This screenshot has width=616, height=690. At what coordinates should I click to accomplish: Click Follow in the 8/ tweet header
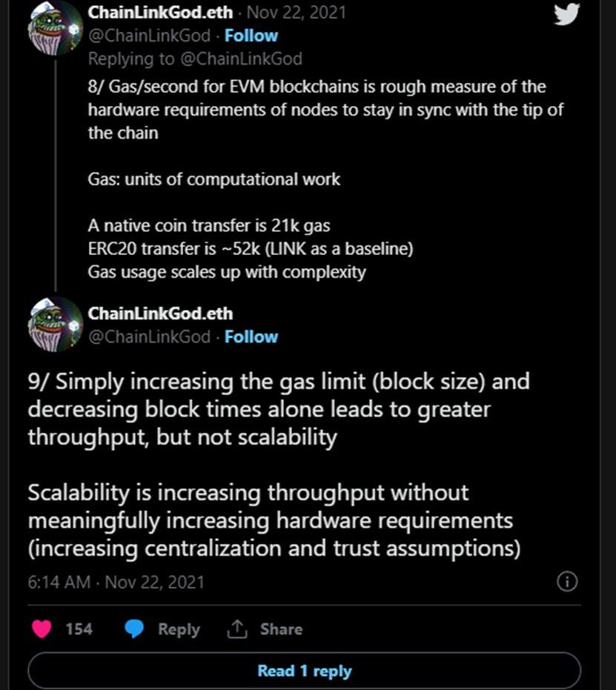point(251,36)
